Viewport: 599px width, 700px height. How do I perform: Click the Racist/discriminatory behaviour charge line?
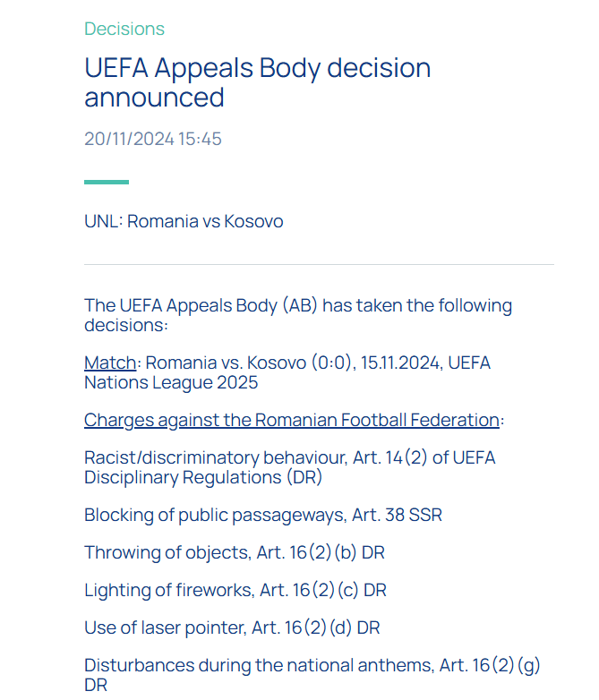coord(290,467)
